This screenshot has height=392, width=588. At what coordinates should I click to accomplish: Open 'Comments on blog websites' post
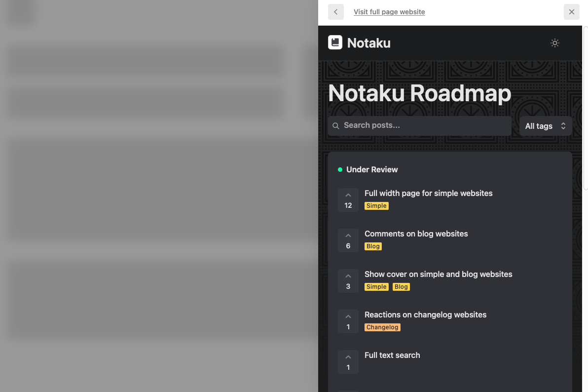pos(416,234)
